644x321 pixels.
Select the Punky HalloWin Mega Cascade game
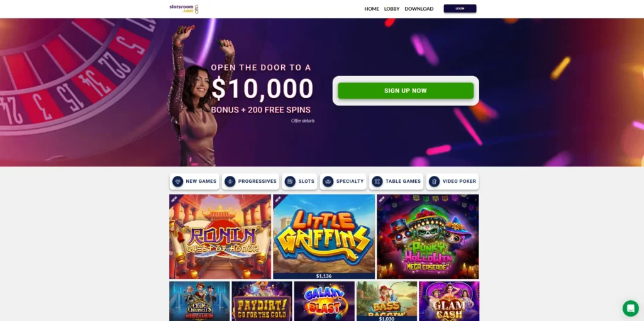click(x=428, y=236)
